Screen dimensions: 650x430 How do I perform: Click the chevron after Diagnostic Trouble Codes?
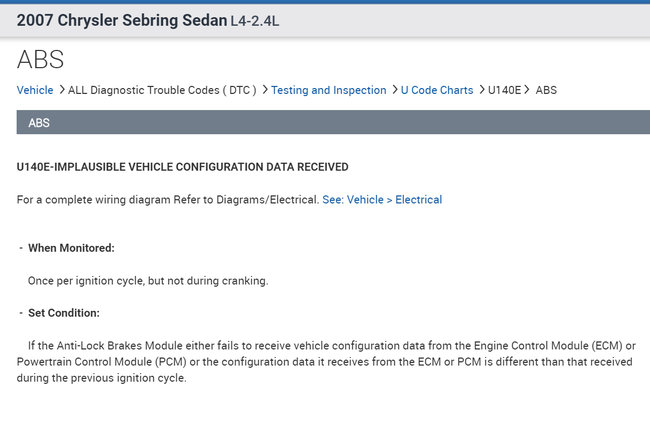[x=264, y=90]
